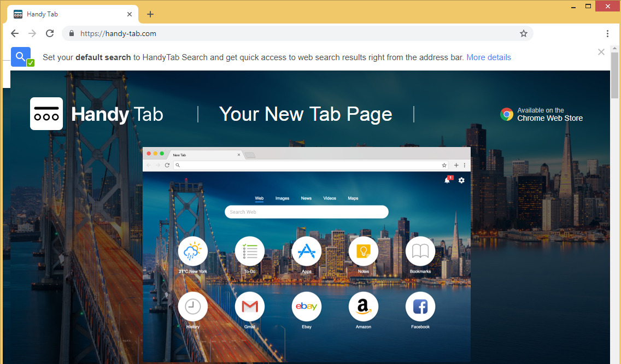Dismiss the default search notification bar

click(601, 52)
